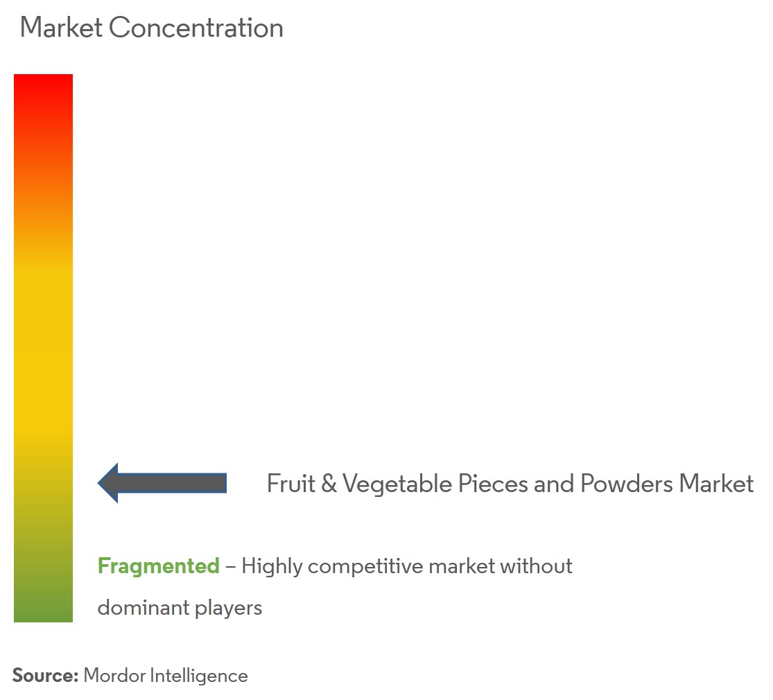This screenshot has width=773, height=700.
Task: Click the rectangular tail end of the arrow
Action: coord(220,482)
